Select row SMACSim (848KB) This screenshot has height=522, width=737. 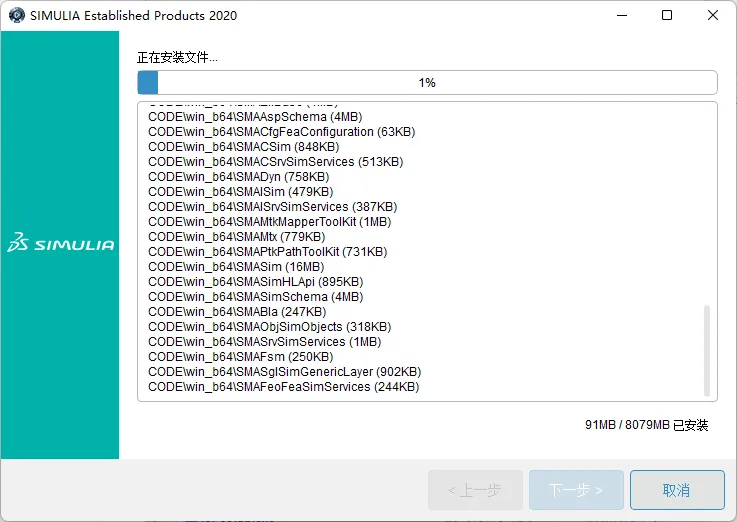coord(243,147)
